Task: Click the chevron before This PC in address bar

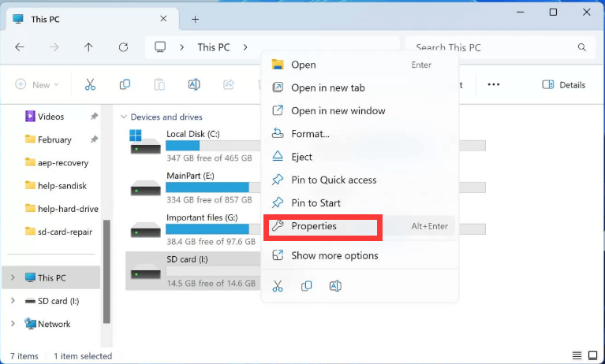Action: [181, 47]
